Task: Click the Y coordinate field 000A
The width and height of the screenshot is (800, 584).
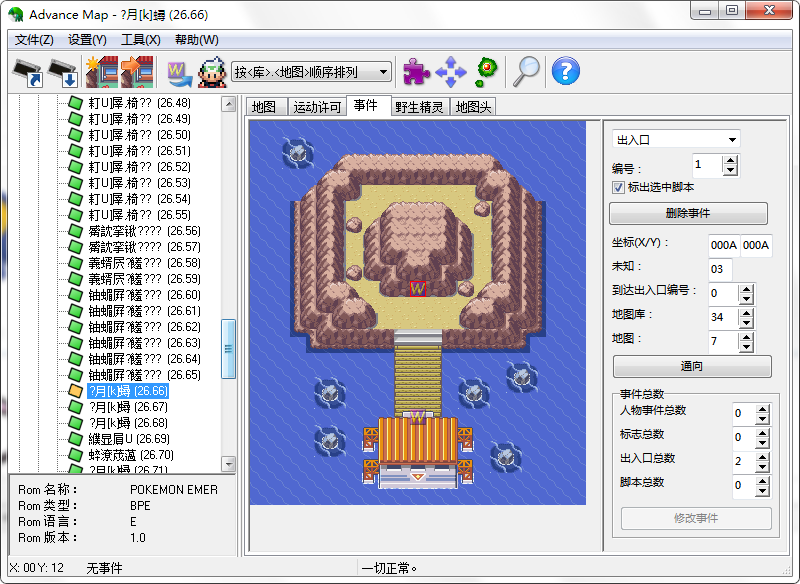Action: pos(756,245)
